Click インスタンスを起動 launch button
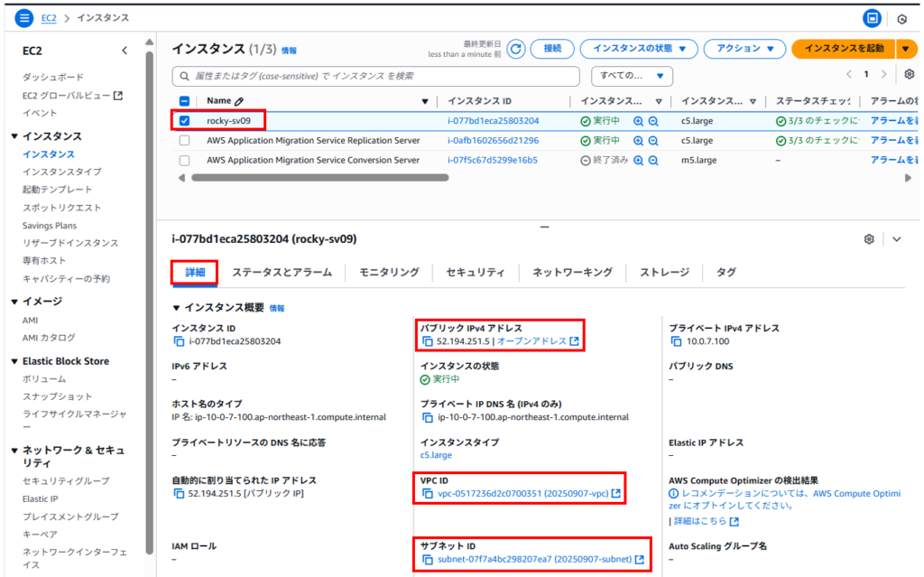 pos(844,49)
